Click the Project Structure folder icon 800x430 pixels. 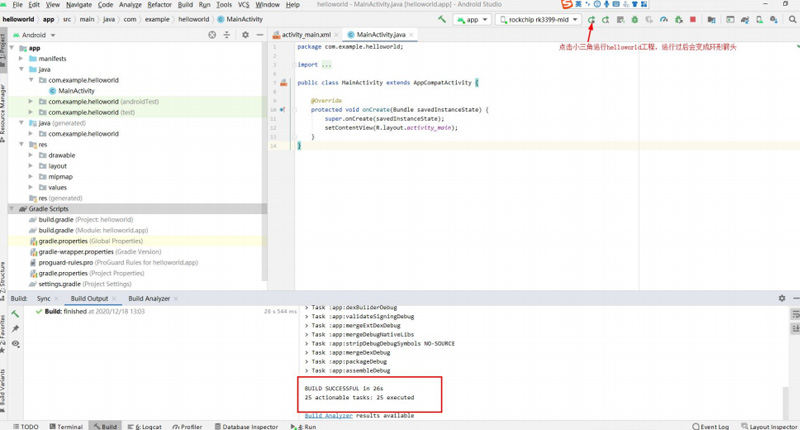click(x=711, y=19)
